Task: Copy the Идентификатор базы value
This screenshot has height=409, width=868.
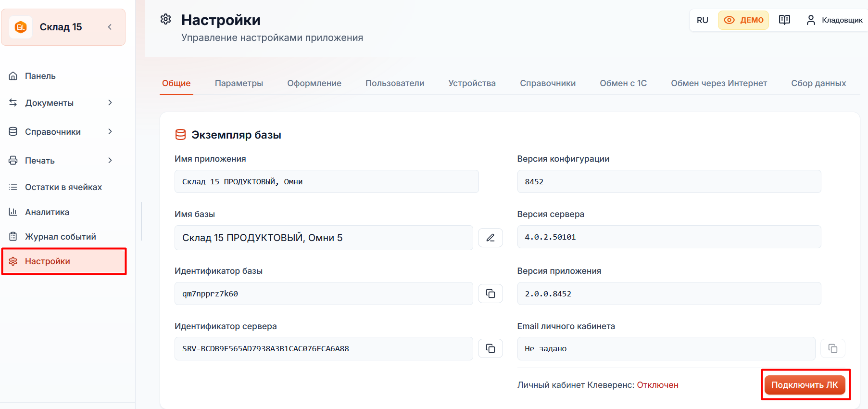Action: [x=491, y=294]
